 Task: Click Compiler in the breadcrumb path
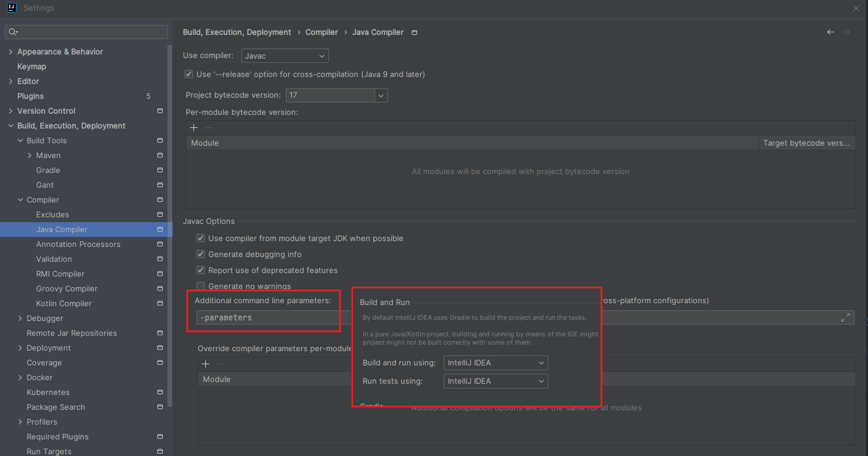point(321,32)
